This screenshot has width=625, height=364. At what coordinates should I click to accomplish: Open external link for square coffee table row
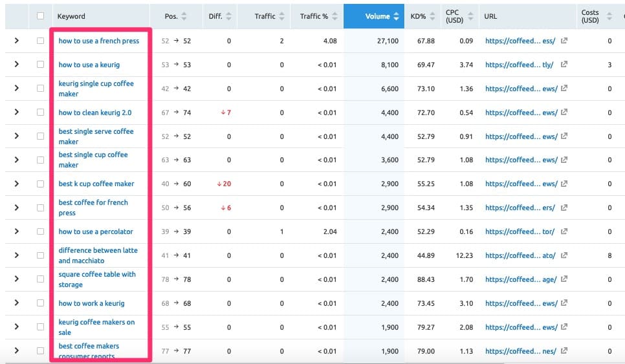pyautogui.click(x=564, y=279)
